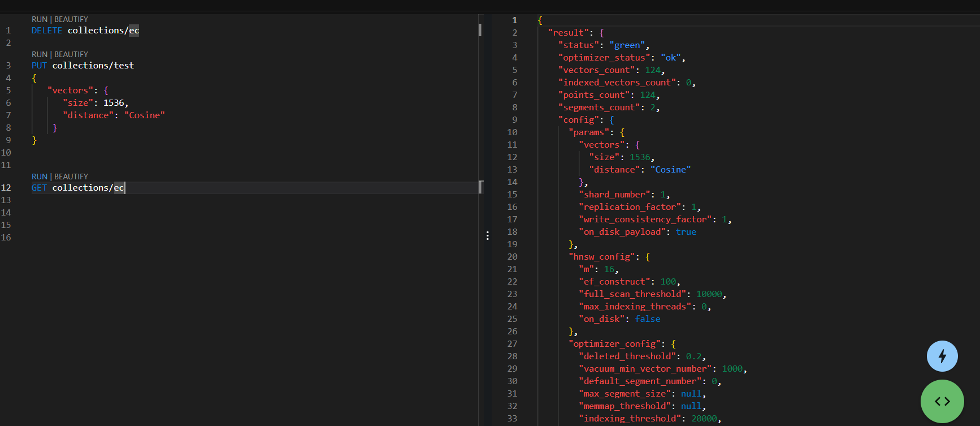Screen dimensions: 980x426
Task: Click line number 12 in request editor gutter
Action: click(x=6, y=188)
